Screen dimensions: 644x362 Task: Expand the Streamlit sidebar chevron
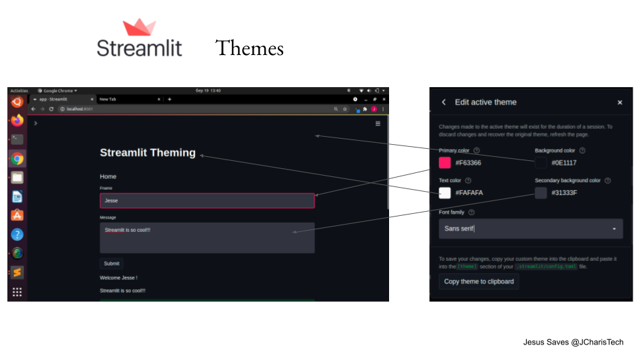[x=36, y=123]
